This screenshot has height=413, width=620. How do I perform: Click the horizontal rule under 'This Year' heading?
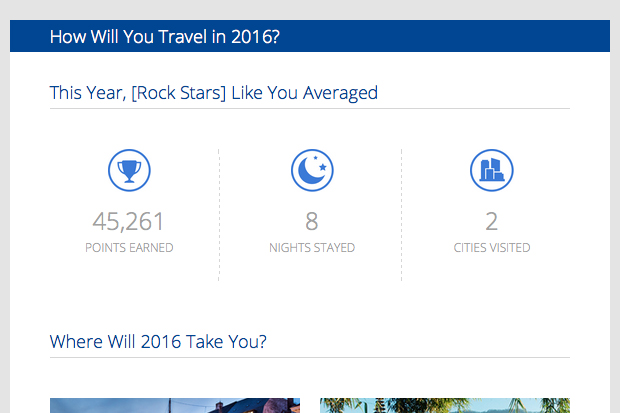310,108
